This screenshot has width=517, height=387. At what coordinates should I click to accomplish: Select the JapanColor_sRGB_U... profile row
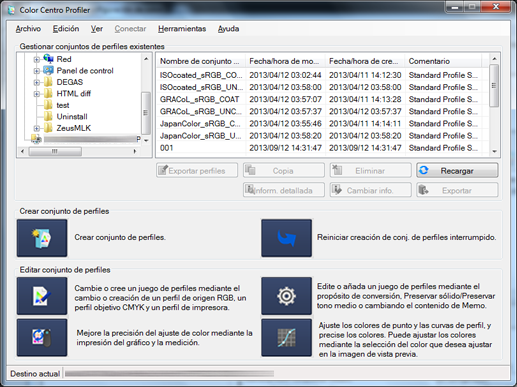322,136
